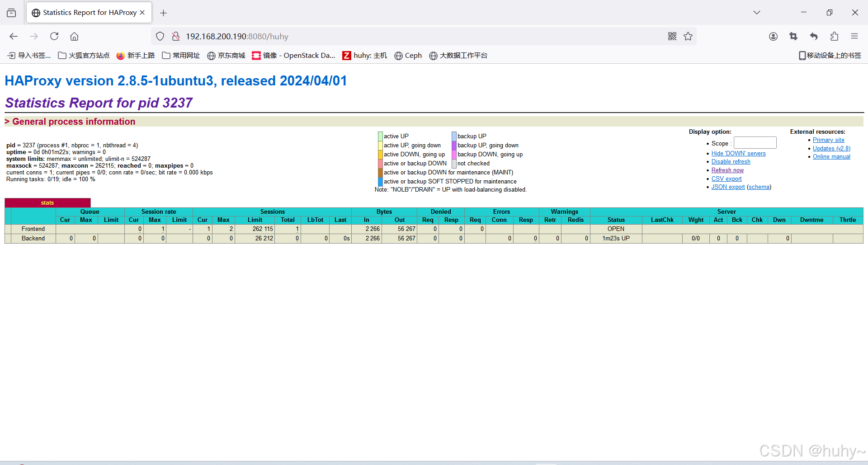Image resolution: width=868 pixels, height=465 pixels.
Task: Open a new browser tab
Action: point(164,13)
